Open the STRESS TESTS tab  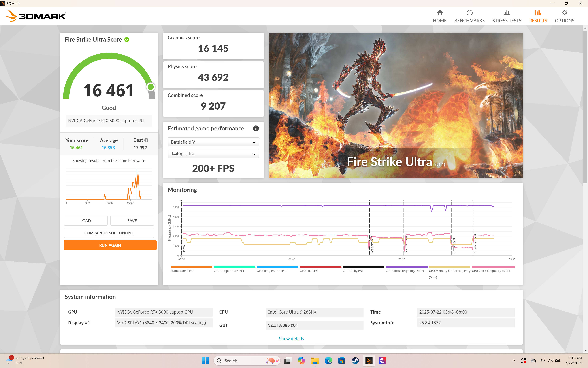click(507, 16)
